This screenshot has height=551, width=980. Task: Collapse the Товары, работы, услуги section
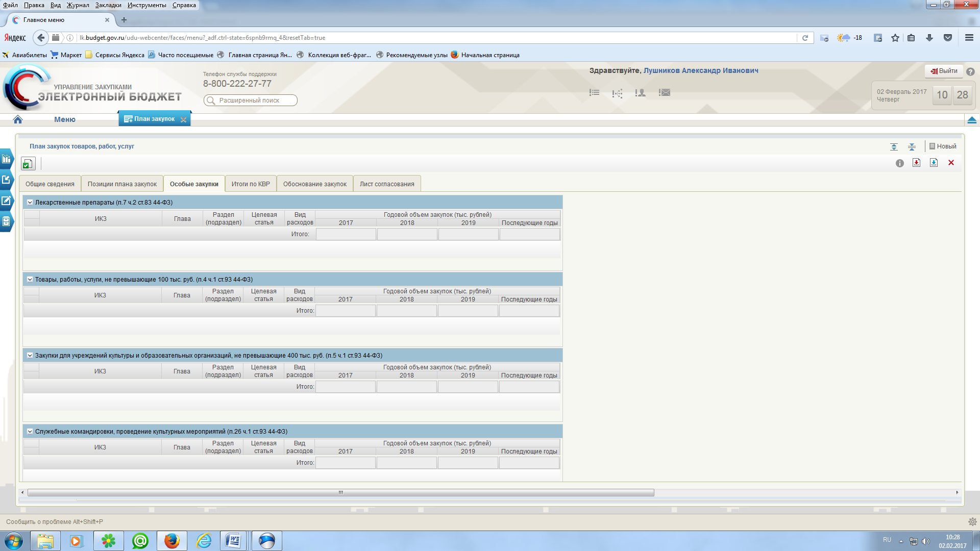30,280
